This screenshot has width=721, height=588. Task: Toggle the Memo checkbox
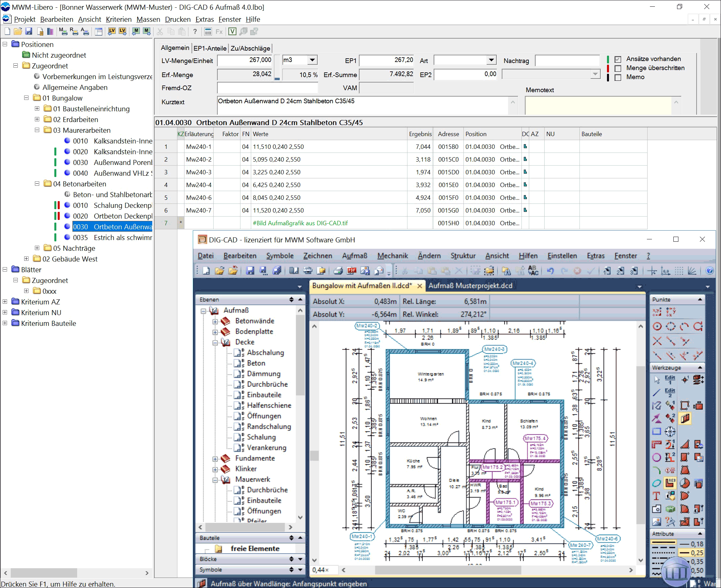click(x=618, y=77)
